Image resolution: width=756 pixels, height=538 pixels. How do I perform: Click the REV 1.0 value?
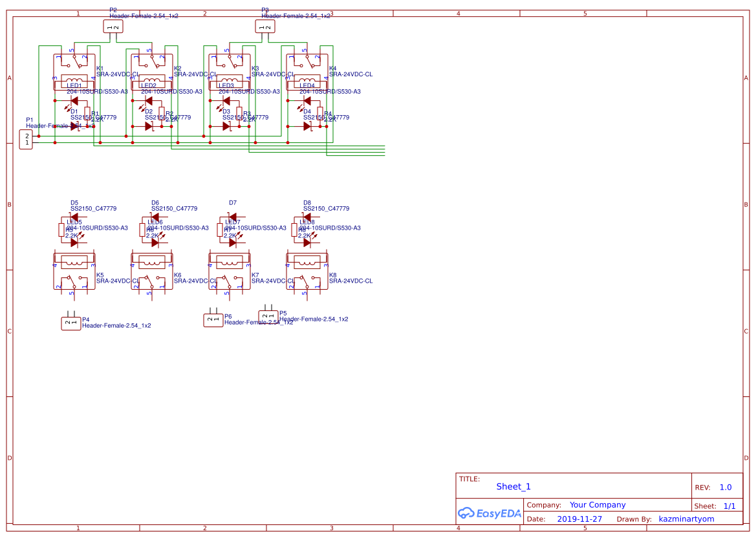pyautogui.click(x=726, y=488)
